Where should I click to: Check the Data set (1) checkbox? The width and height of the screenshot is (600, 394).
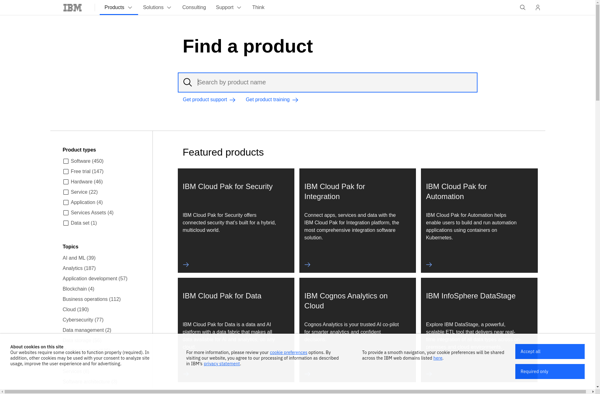point(66,223)
